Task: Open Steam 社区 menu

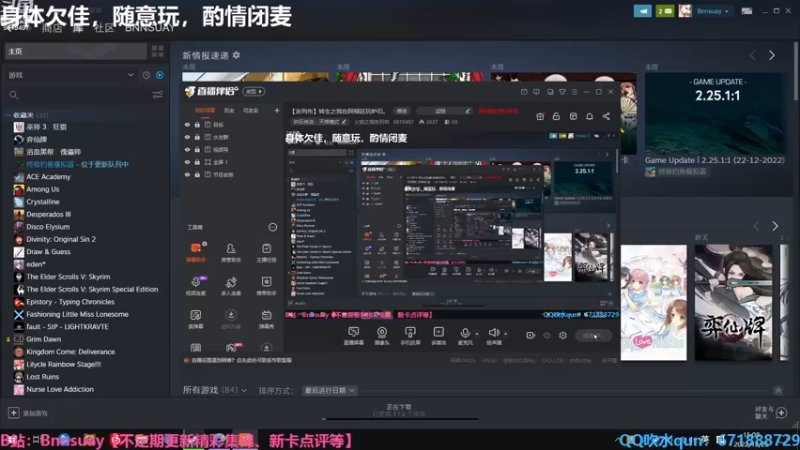Action: tap(104, 28)
